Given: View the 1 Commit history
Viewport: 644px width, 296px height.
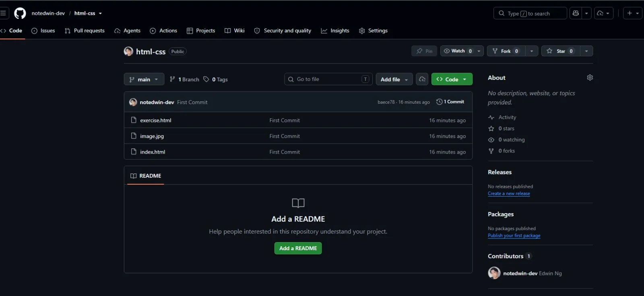Looking at the screenshot, I should tap(450, 102).
